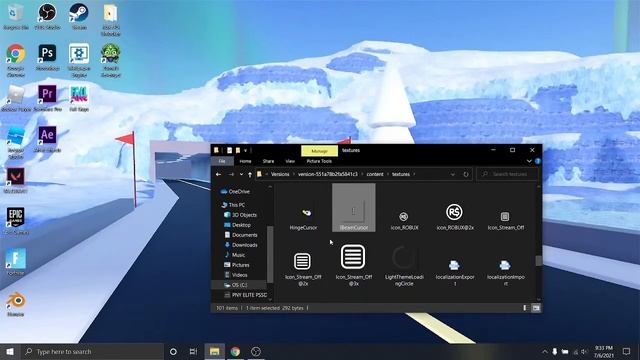Select the IBeamCursor file
640x360 pixels.
tap(354, 208)
